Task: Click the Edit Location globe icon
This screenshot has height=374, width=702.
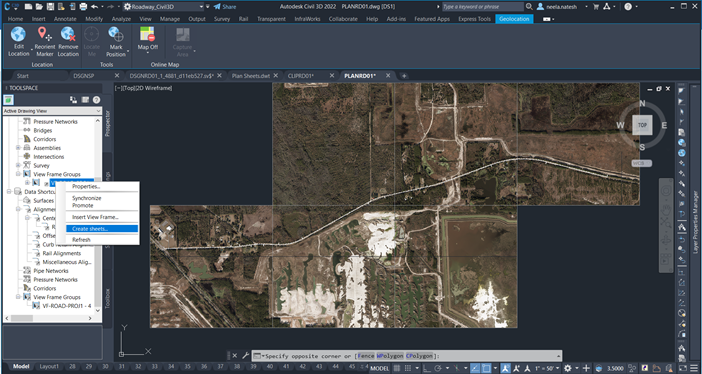Action: tap(18, 34)
